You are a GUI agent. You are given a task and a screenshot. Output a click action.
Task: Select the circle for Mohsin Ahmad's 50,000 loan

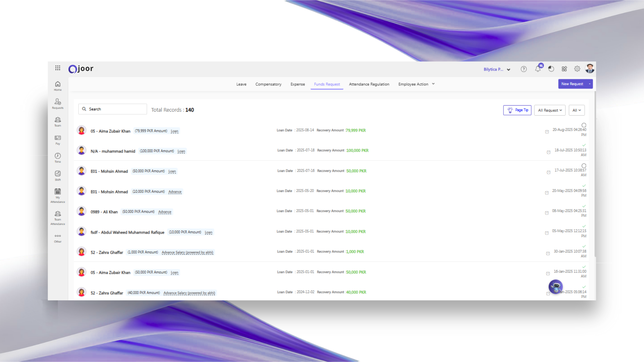pyautogui.click(x=584, y=166)
